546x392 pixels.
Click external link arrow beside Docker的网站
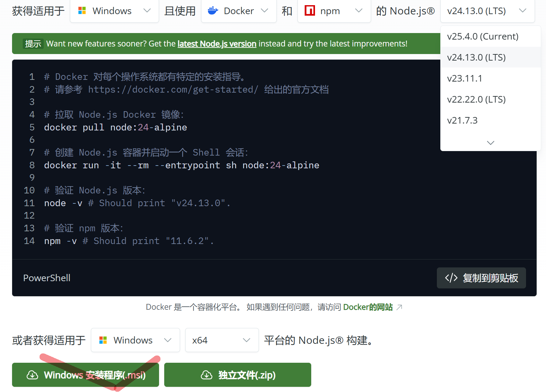tap(399, 307)
